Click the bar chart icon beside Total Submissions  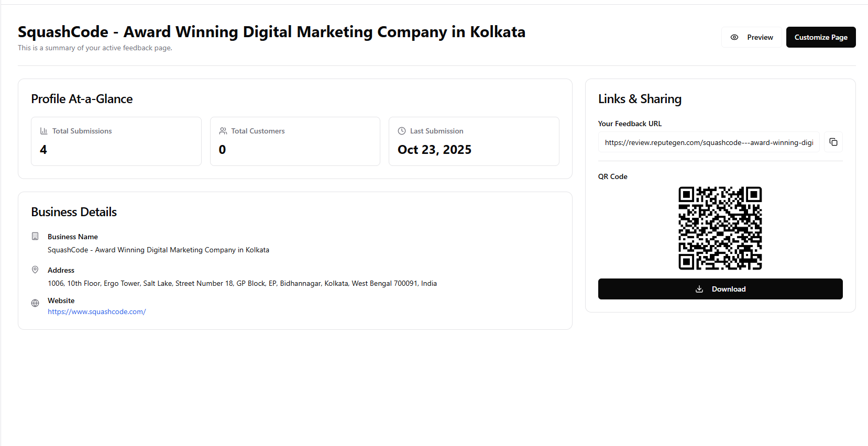click(44, 131)
